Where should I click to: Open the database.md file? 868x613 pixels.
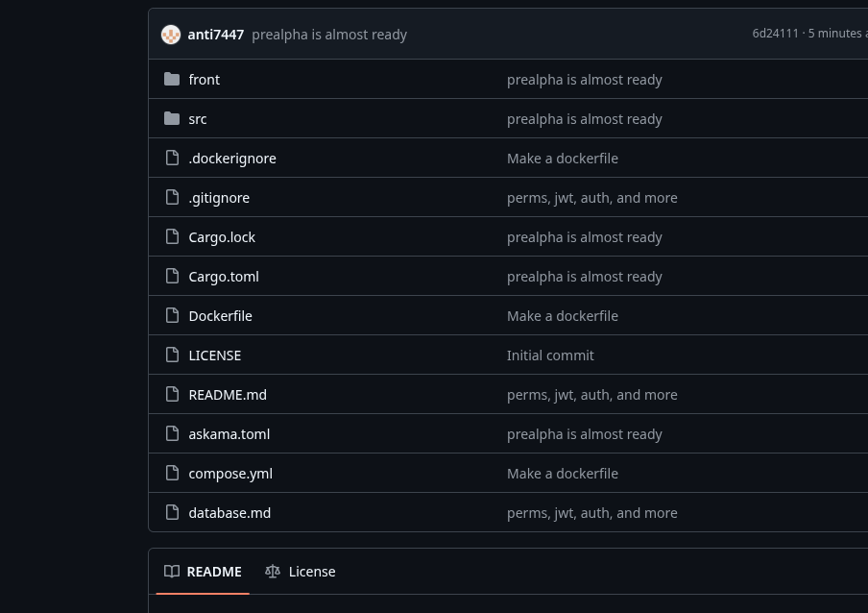[x=229, y=512]
